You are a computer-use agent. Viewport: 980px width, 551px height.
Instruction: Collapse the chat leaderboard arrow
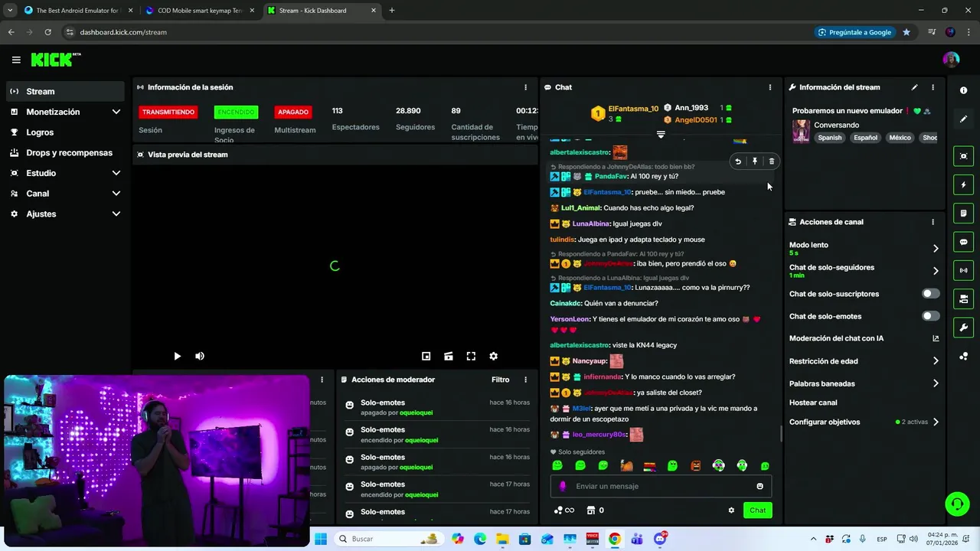(x=661, y=134)
